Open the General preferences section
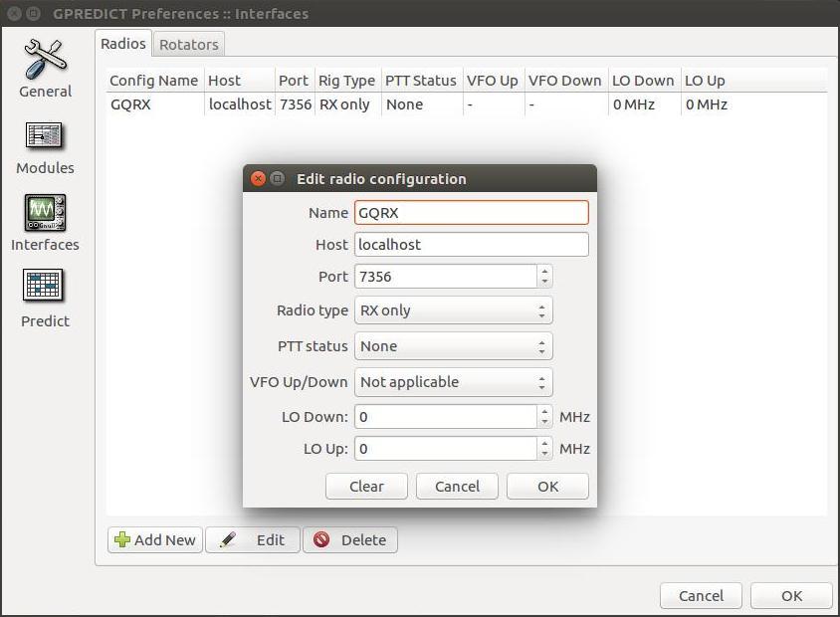840x617 pixels. [x=46, y=69]
